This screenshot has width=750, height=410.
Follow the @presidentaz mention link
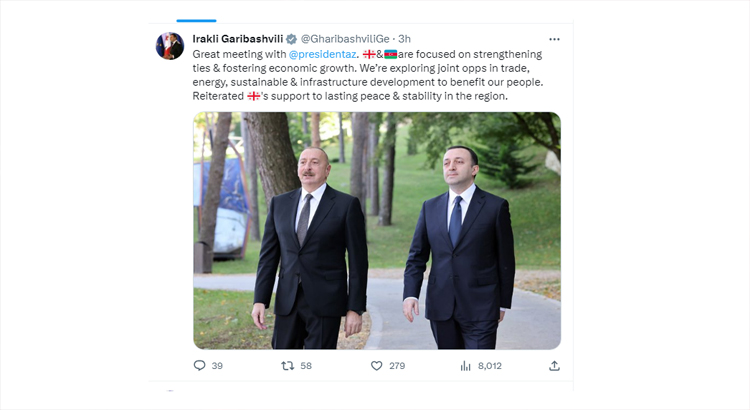point(322,54)
